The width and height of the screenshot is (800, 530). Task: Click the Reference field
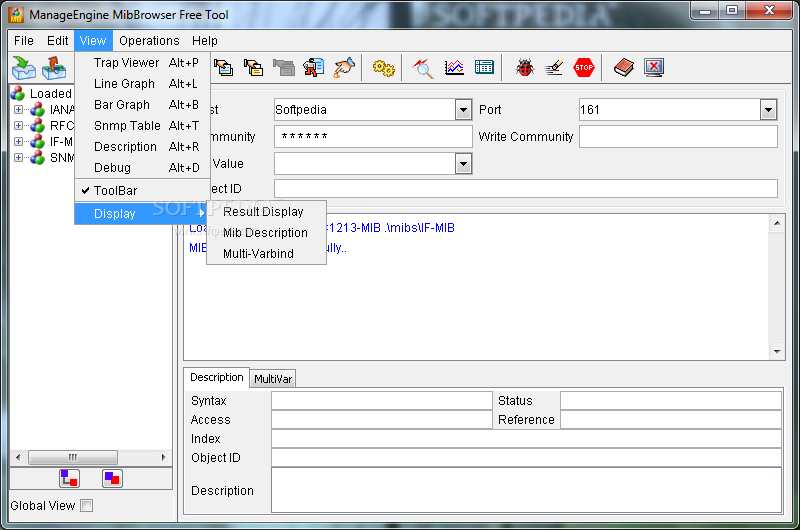[670, 419]
